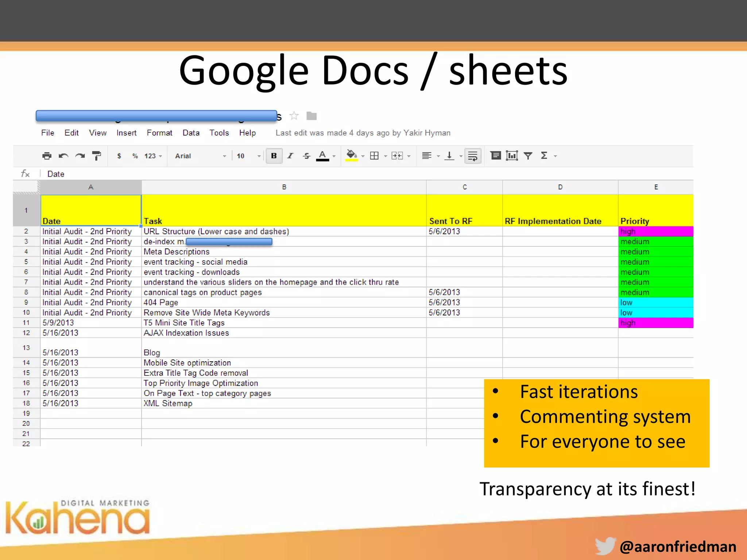Toggle italic formatting
Screen dimensions: 747x560
tap(290, 156)
